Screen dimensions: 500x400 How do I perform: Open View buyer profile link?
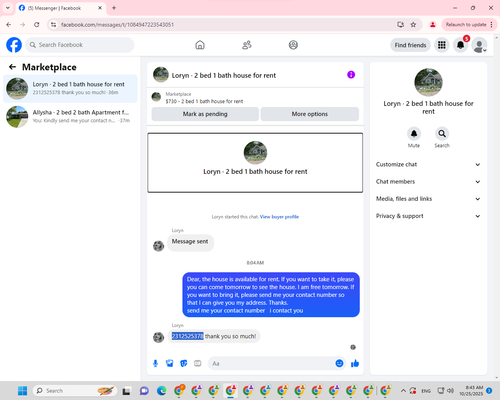tap(279, 217)
